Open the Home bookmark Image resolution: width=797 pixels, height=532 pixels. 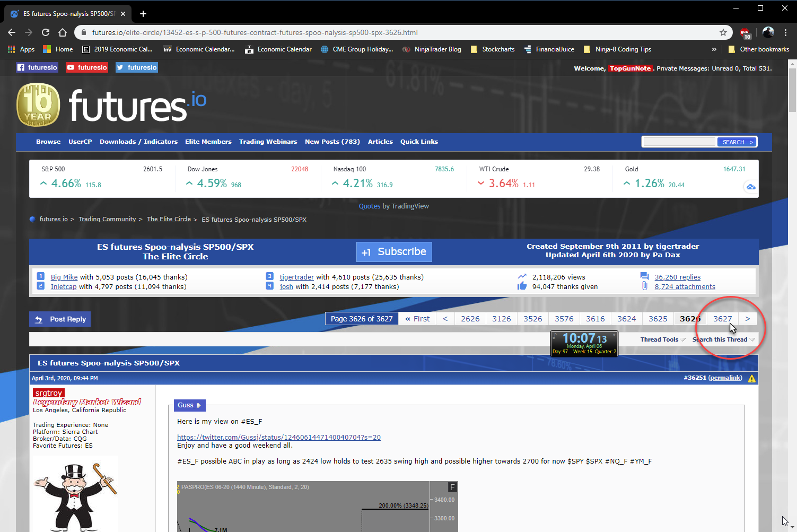pos(58,49)
